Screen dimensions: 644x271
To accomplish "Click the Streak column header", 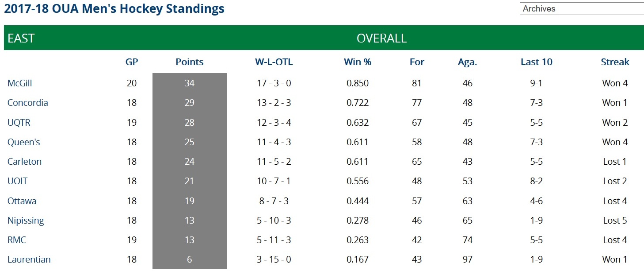I will click(x=615, y=62).
